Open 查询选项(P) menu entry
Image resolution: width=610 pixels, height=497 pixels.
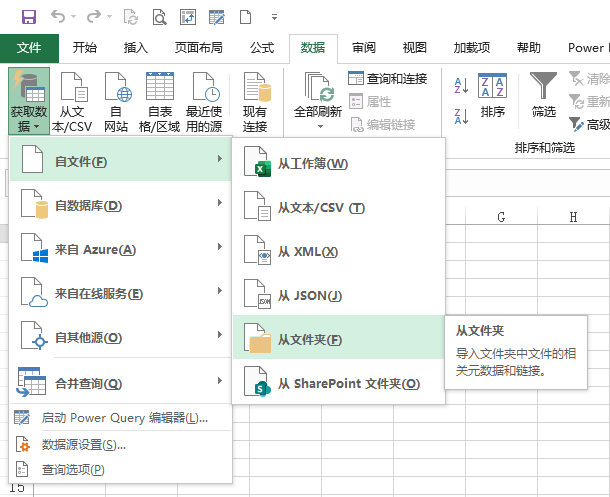tap(121, 470)
